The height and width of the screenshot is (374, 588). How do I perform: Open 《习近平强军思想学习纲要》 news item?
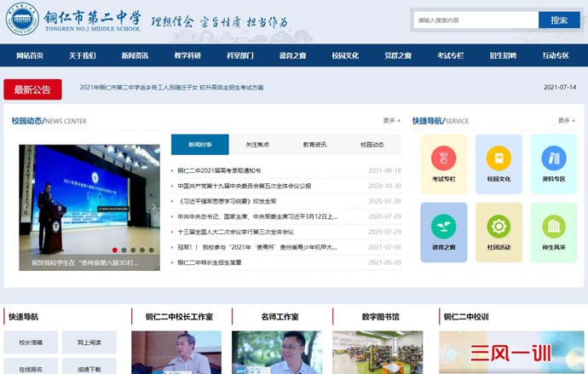point(227,201)
